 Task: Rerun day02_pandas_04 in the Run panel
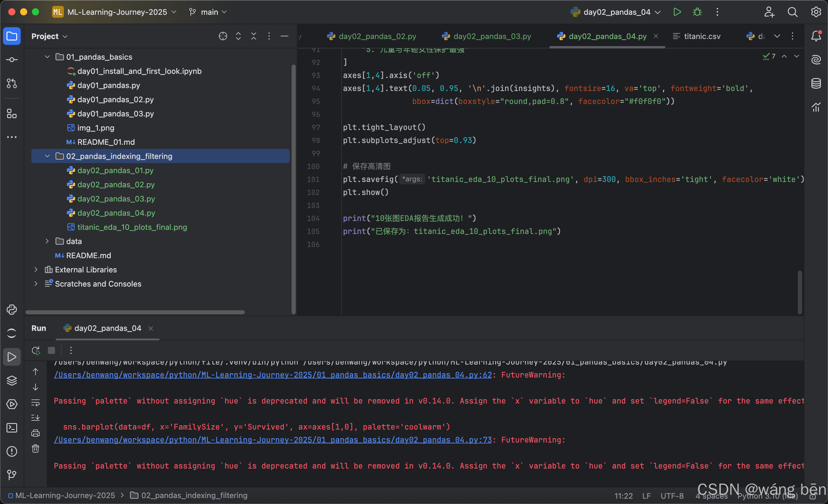(35, 350)
